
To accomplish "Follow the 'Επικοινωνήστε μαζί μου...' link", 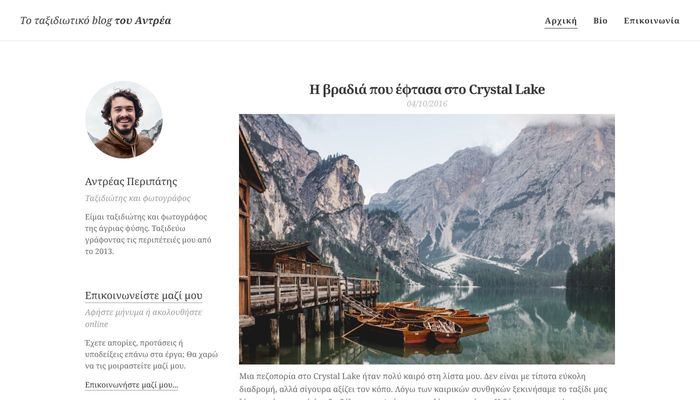I will coord(131,385).
